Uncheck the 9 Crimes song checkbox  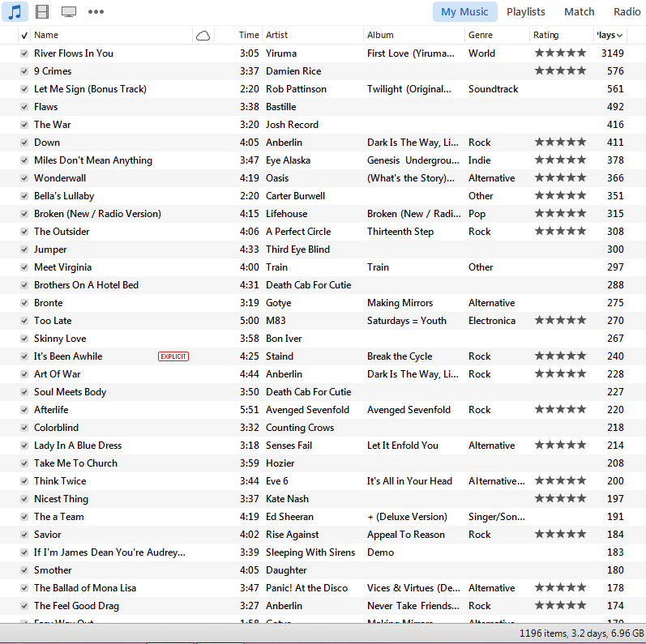pos(24,71)
